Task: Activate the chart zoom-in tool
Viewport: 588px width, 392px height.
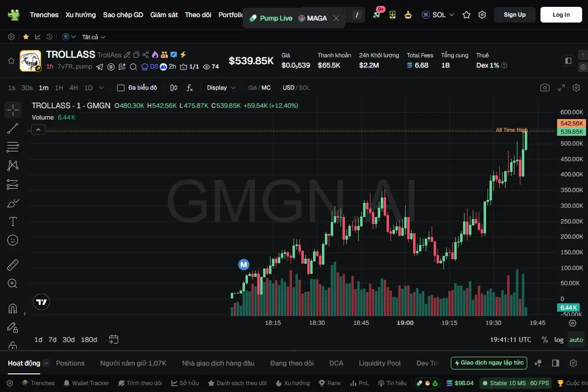Action: [x=13, y=283]
